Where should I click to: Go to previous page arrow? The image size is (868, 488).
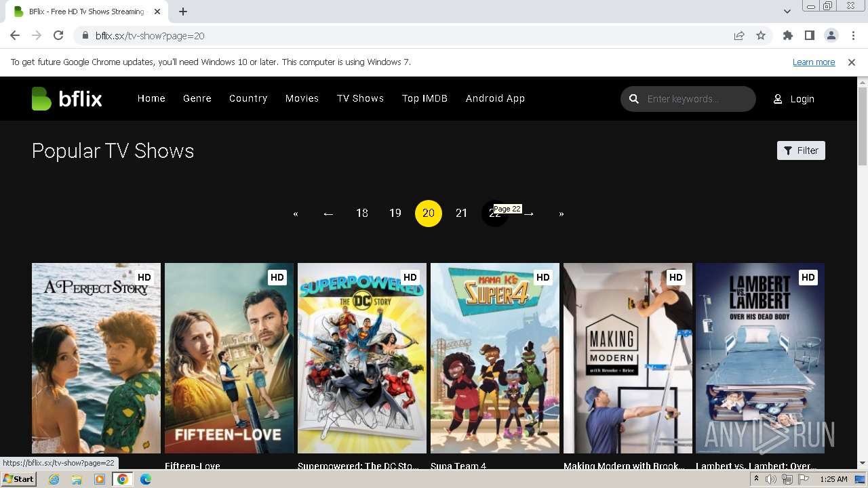click(329, 213)
